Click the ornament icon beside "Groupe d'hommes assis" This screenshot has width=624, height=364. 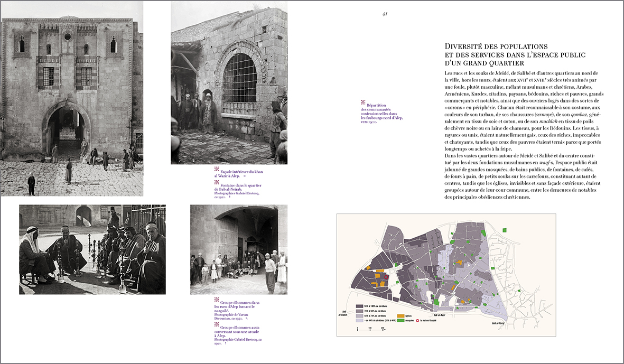217,324
